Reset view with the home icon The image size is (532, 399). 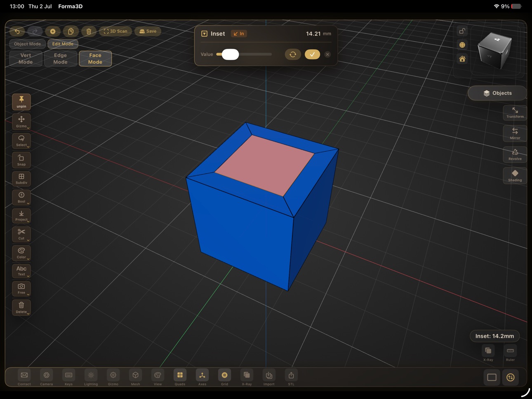(462, 59)
